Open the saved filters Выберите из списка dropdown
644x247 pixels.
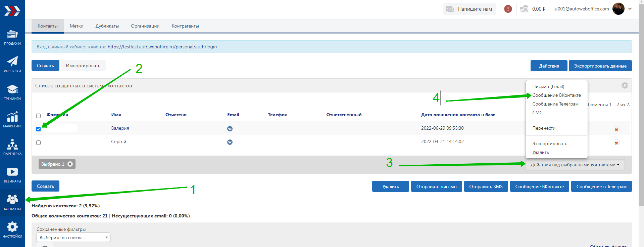(73, 238)
